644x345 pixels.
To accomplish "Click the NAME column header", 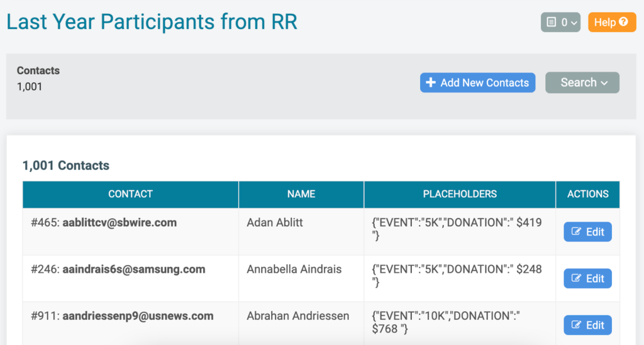I will (301, 195).
